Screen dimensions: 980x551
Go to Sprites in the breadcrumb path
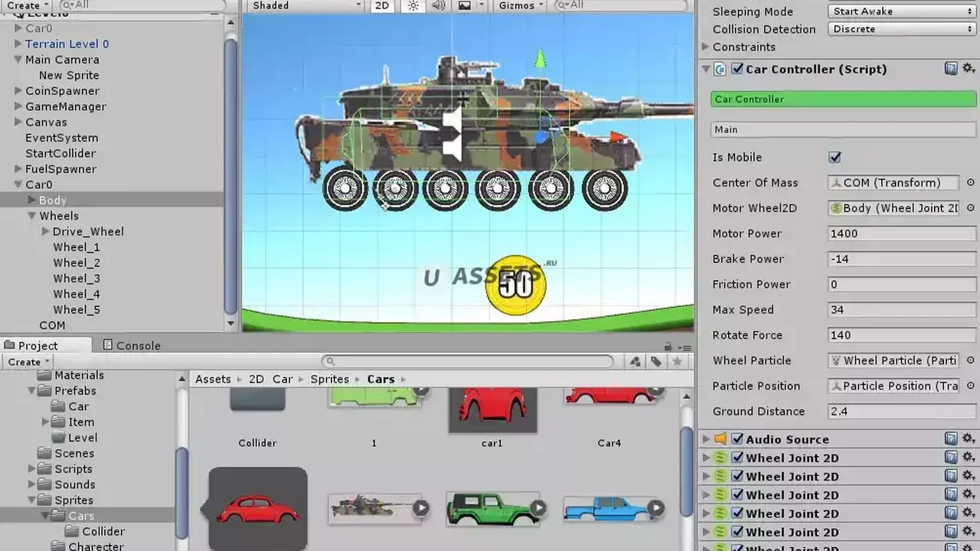[329, 380]
